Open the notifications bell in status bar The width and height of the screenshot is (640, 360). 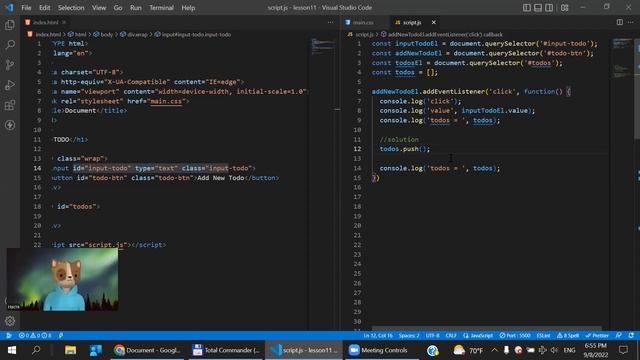click(631, 336)
